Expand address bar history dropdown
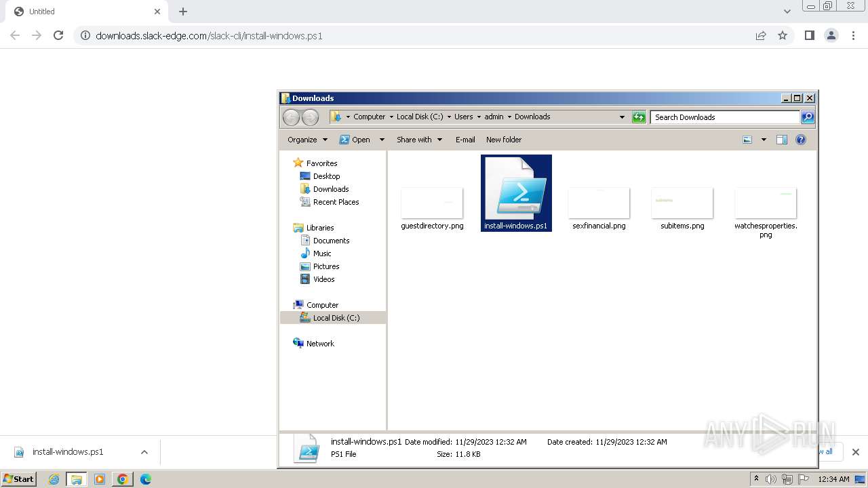Screen dimensions: 868x488 (622, 117)
